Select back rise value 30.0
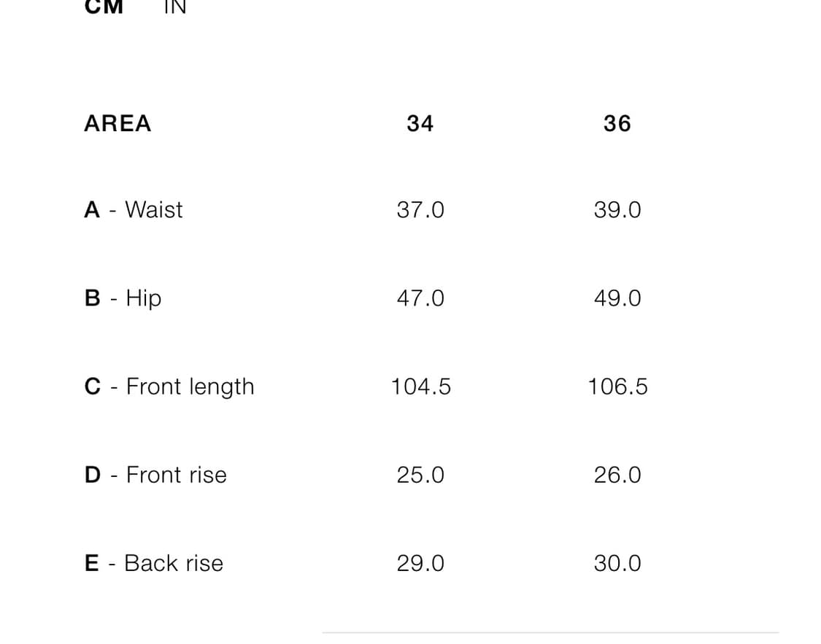Image resolution: width=821 pixels, height=644 pixels. coord(617,564)
